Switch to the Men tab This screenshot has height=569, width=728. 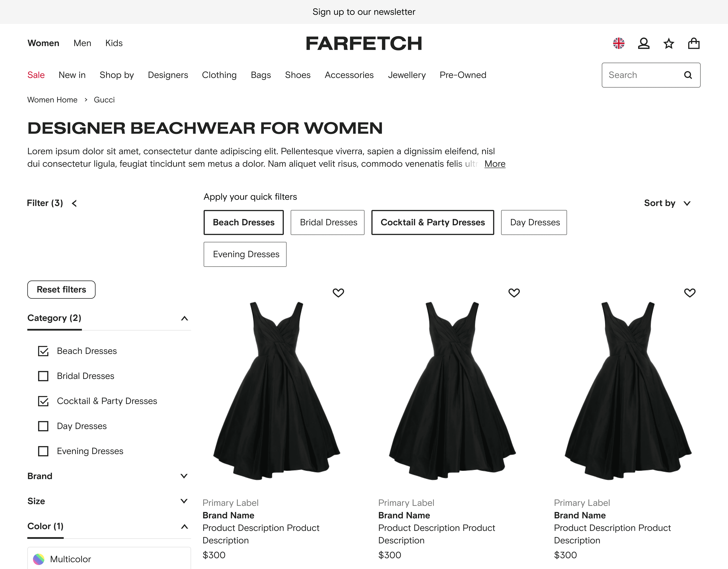pyautogui.click(x=82, y=43)
